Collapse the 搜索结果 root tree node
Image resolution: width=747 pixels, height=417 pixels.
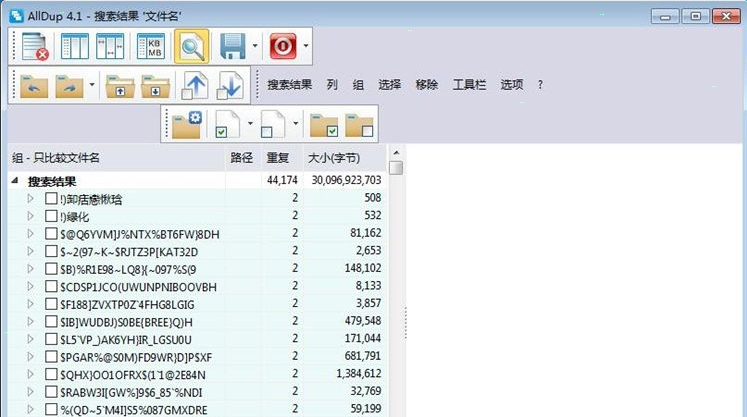[15, 181]
